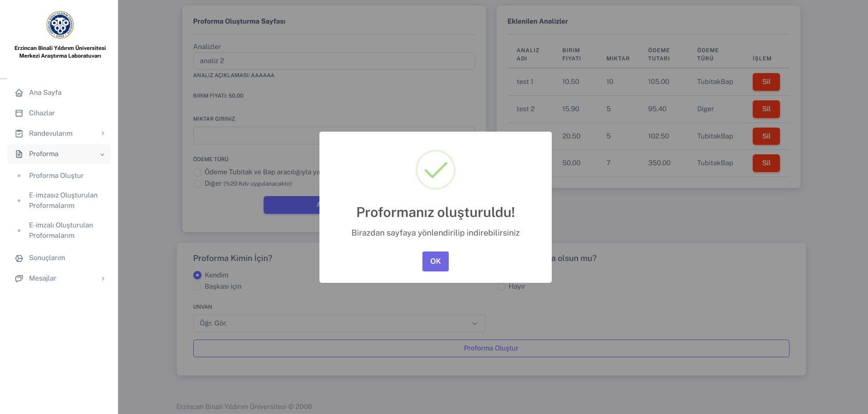
Task: Open Proforma Oluştur sidebar submenu item
Action: point(56,176)
